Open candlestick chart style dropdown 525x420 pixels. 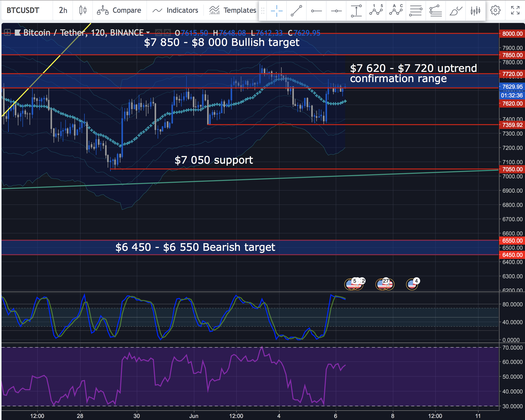coord(83,10)
